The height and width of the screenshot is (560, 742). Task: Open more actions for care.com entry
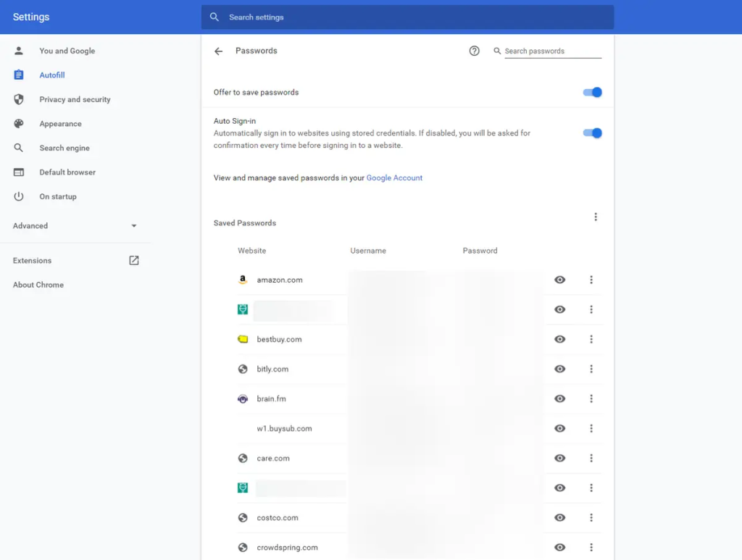[x=591, y=458]
